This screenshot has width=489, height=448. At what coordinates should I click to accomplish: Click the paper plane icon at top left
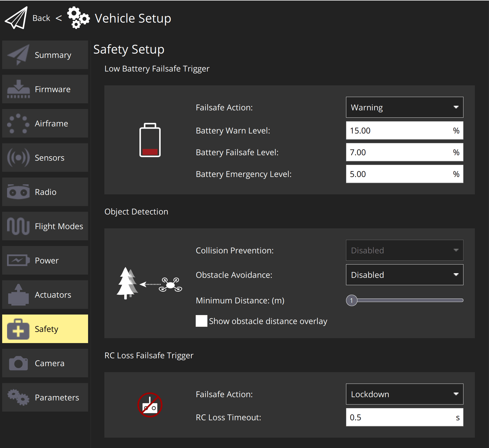pyautogui.click(x=16, y=18)
